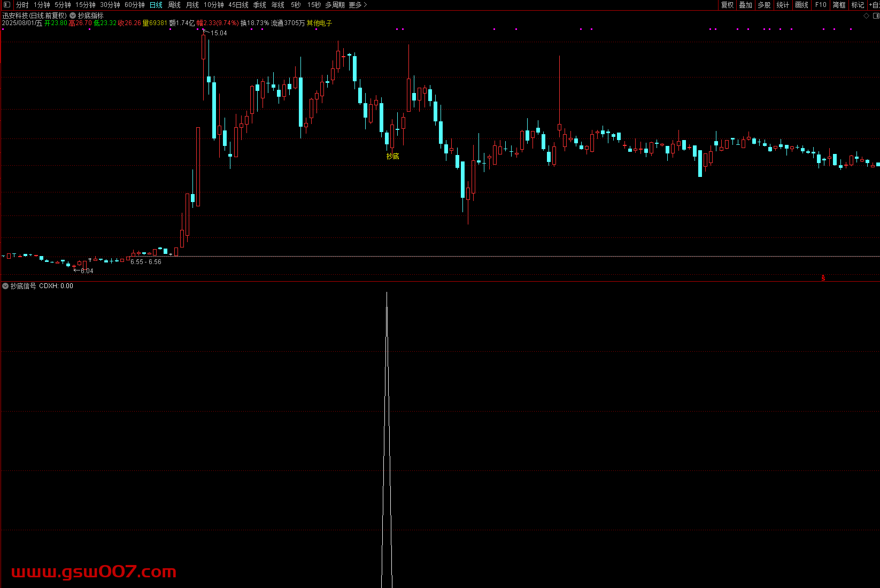Click the 量69381 volume value
The width and height of the screenshot is (880, 588).
click(155, 23)
